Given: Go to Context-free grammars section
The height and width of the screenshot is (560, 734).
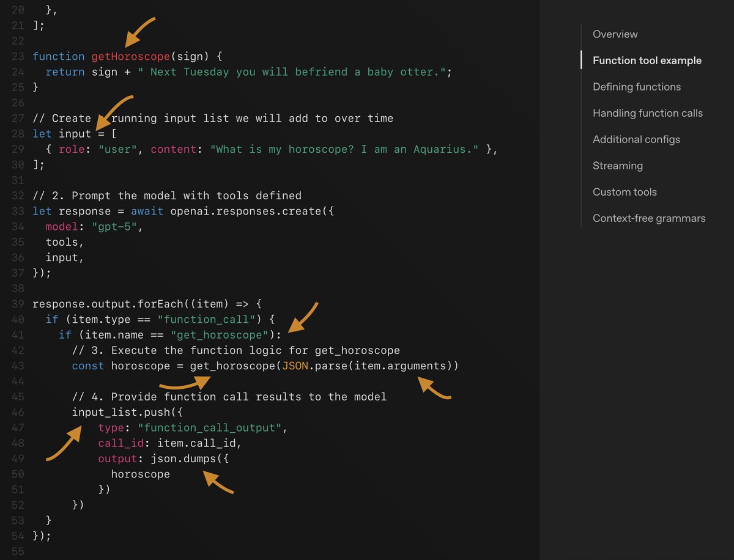Looking at the screenshot, I should 649,218.
